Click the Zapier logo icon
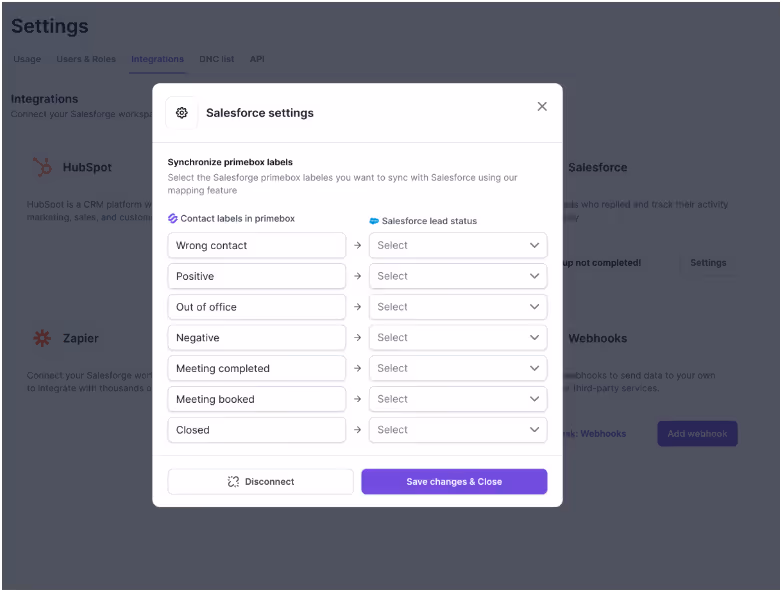Screen dimensions: 782x592 pyautogui.click(x=42, y=338)
